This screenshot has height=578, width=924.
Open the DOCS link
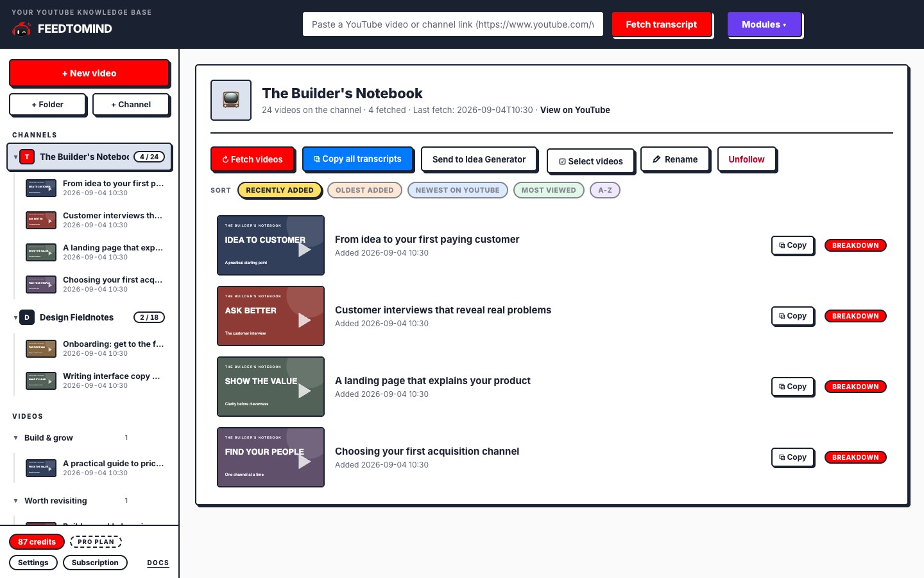coord(158,563)
